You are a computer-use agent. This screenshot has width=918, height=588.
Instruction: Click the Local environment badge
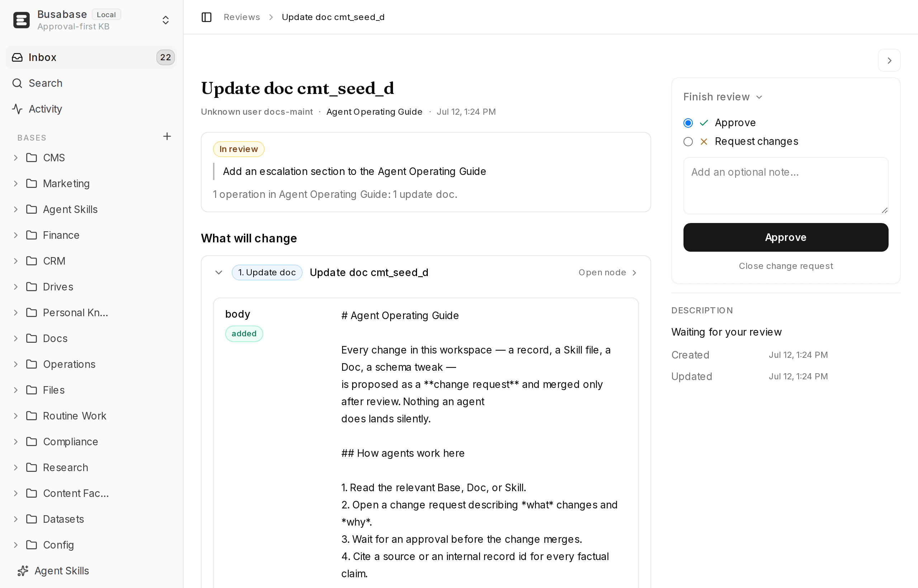pyautogui.click(x=106, y=14)
